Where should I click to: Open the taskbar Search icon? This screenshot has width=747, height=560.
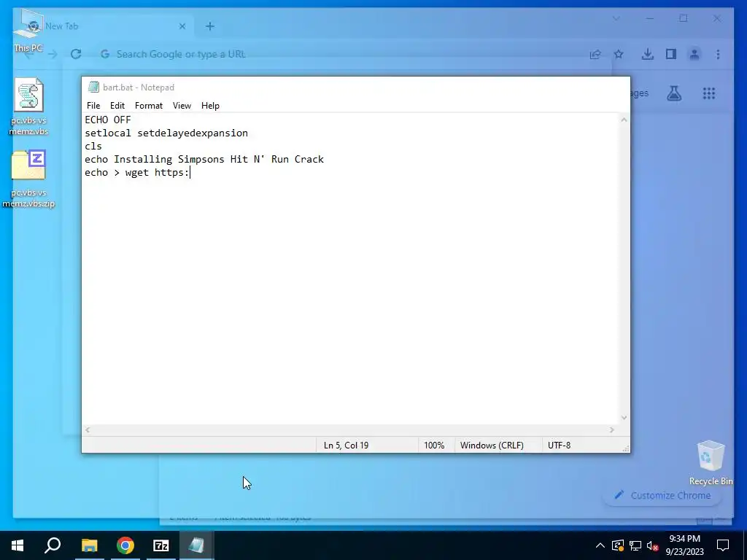click(53, 545)
